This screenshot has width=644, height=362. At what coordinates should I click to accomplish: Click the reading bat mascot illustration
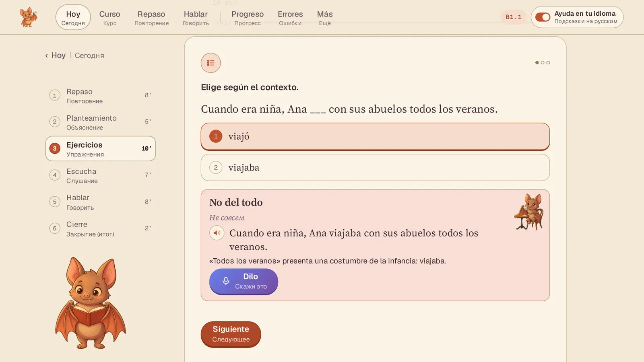tap(91, 303)
